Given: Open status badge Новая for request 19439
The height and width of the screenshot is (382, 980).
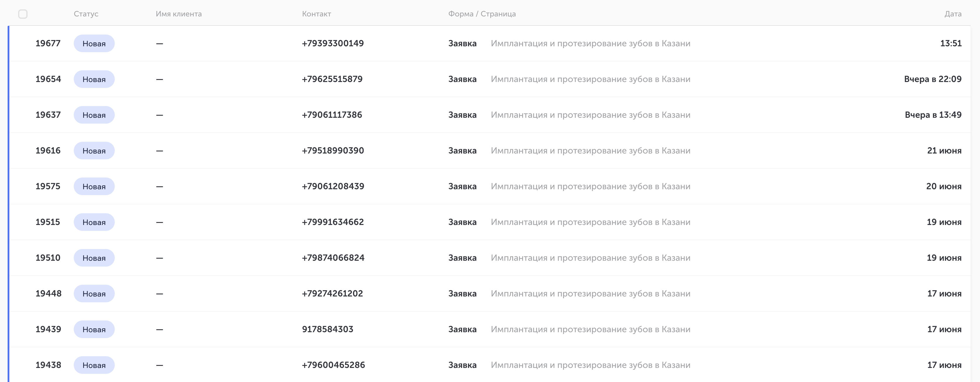Looking at the screenshot, I should coord(94,330).
